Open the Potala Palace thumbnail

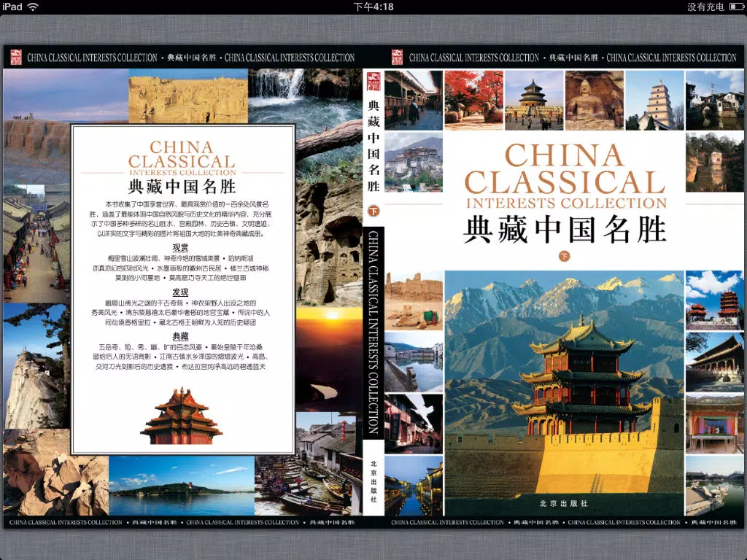pos(414,162)
